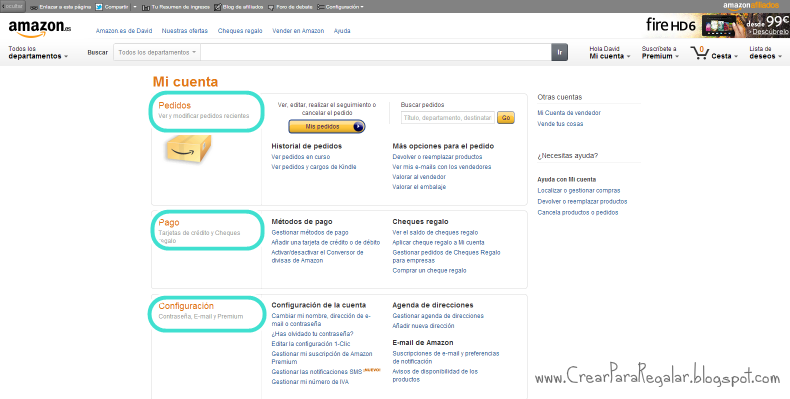Open Añadir nueva dirección
790x399 pixels.
pos(423,326)
